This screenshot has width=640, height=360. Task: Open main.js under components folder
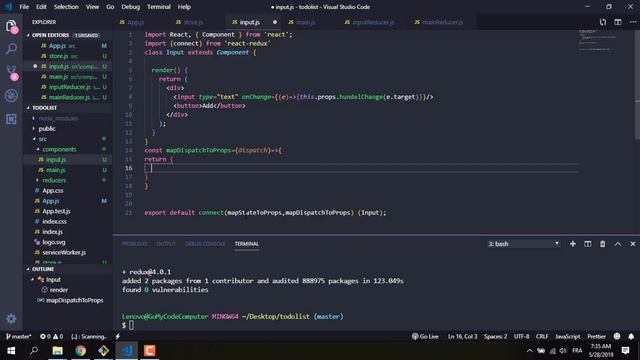pos(56,170)
